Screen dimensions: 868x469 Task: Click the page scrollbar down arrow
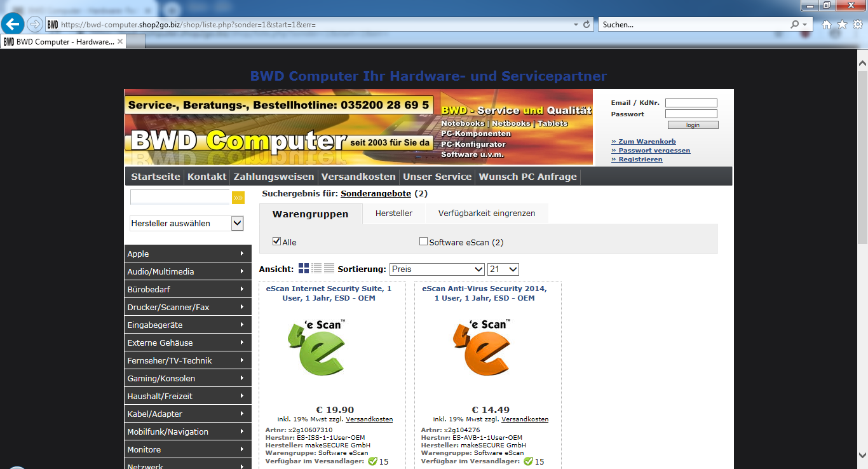862,455
